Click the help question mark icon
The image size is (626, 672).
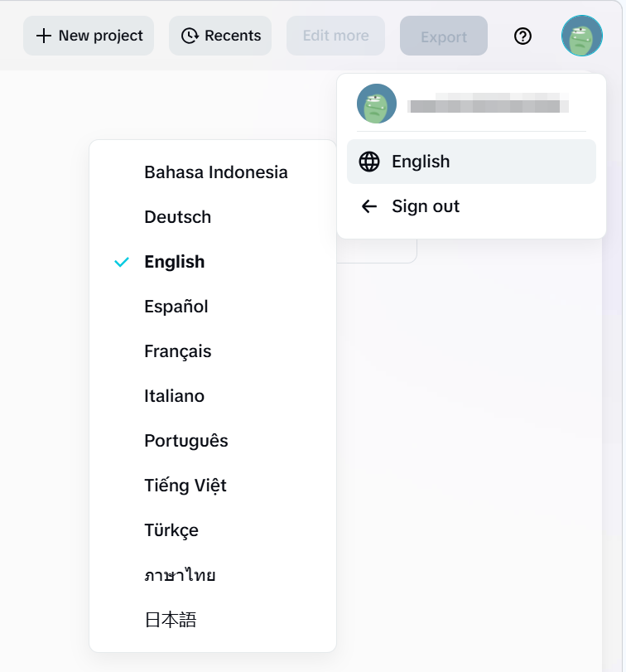[522, 36]
